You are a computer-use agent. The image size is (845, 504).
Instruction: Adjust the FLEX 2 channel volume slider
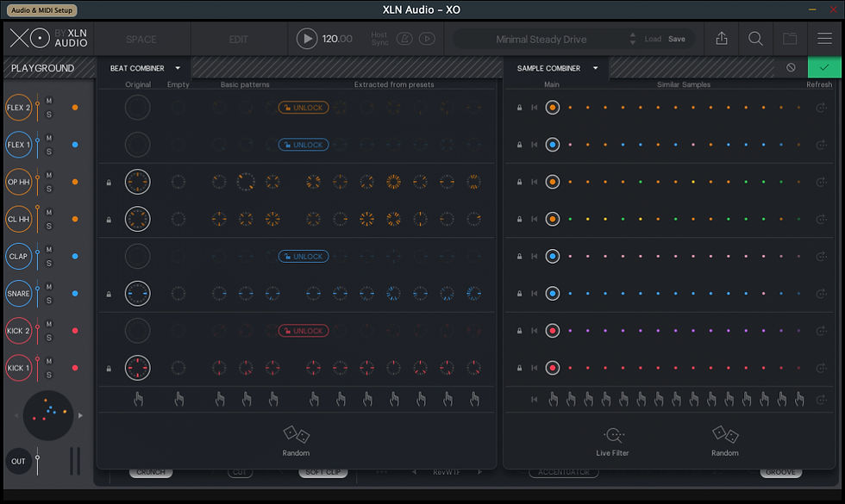point(37,108)
